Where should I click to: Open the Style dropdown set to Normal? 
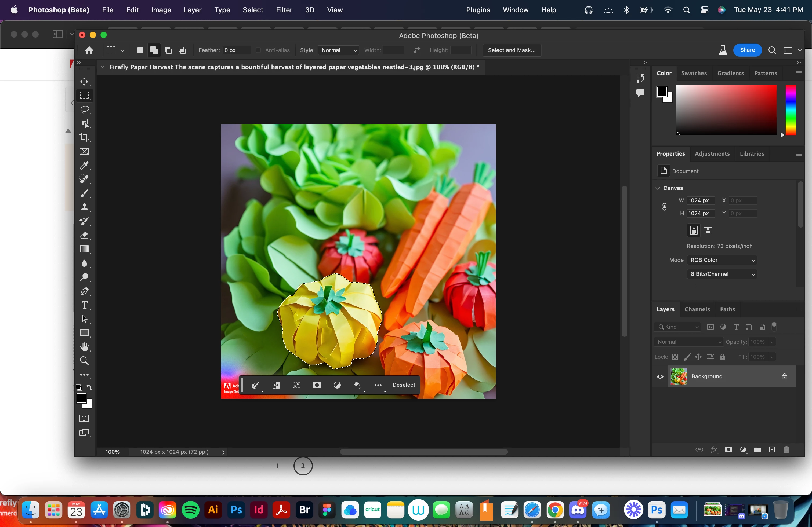pos(338,50)
